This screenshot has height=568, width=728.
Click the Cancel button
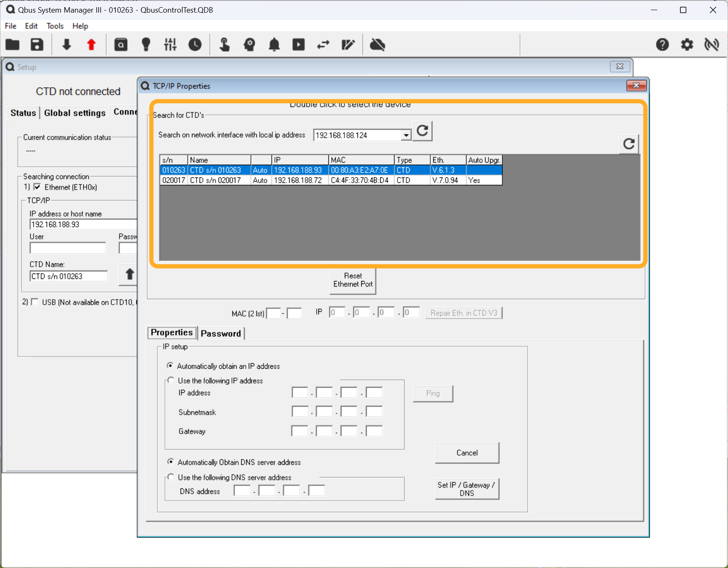point(467,453)
